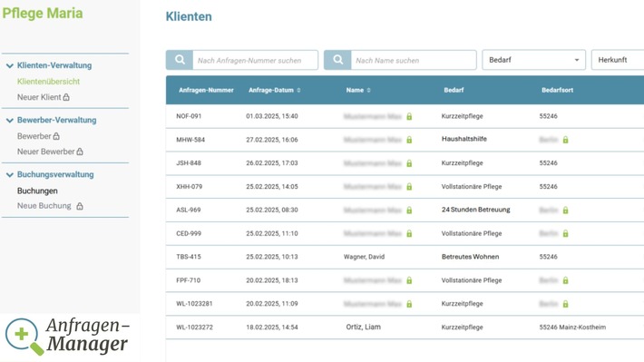Screen dimensions: 644x362
Task: Click the name lock icon in row WL-1023281
Action: point(409,304)
